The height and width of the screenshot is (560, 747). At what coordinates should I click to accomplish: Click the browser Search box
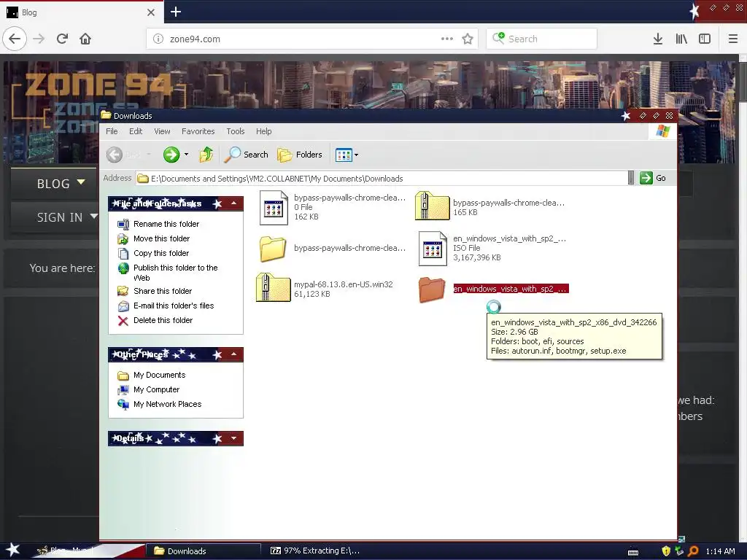click(542, 39)
